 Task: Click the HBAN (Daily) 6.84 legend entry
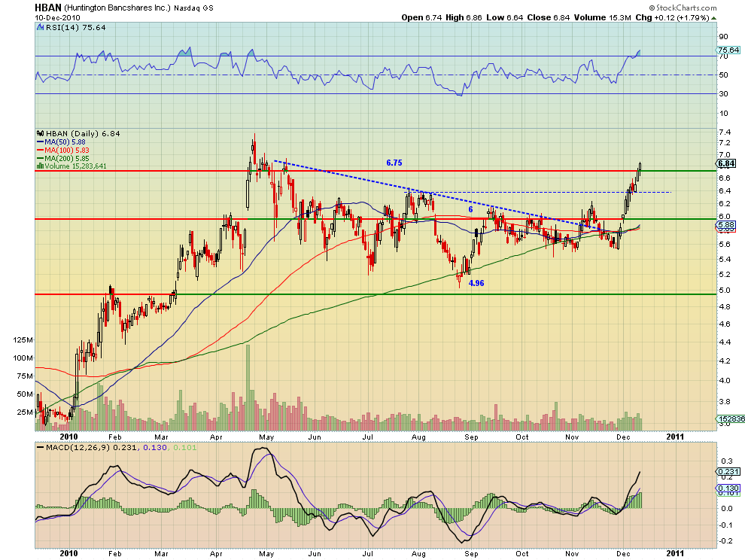(x=83, y=133)
